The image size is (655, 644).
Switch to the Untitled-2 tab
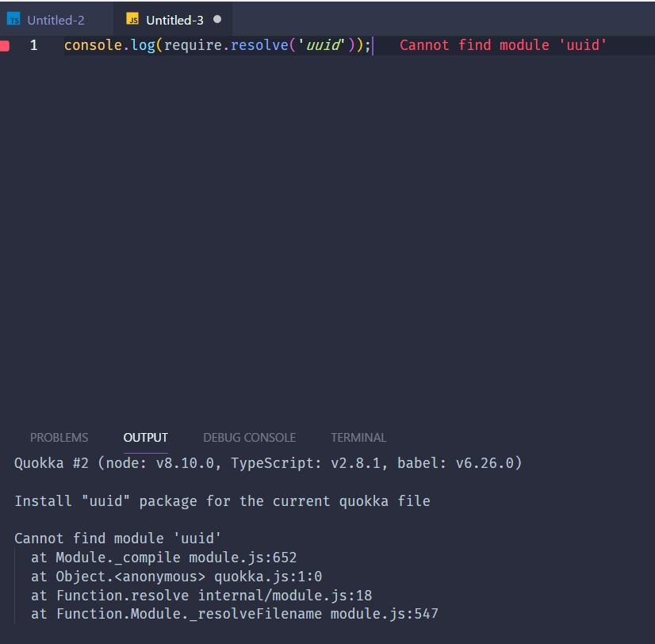coord(56,17)
